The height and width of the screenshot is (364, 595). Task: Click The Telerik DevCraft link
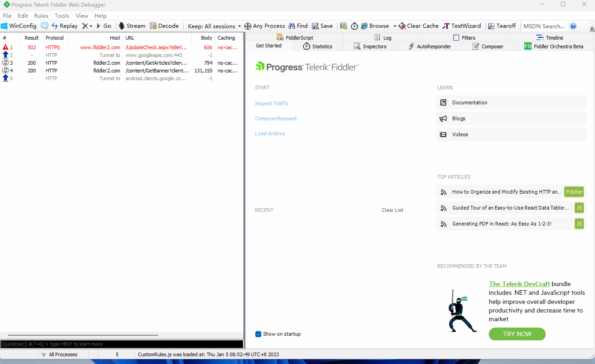(x=519, y=284)
